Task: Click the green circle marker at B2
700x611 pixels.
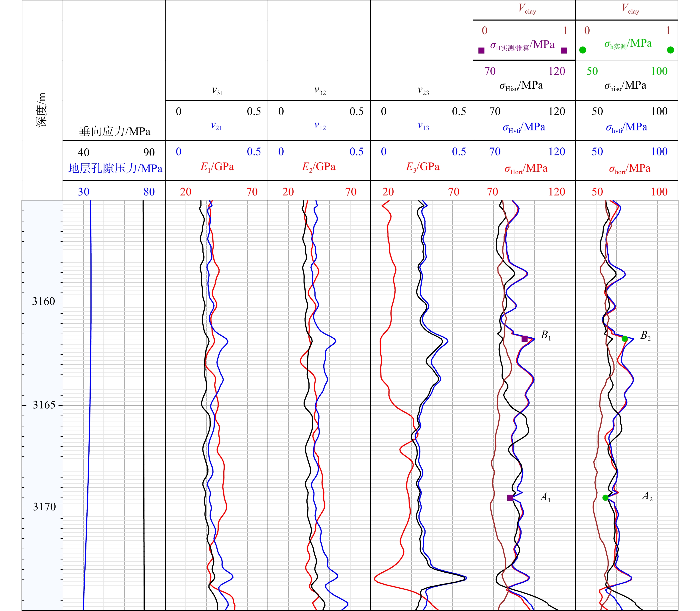Action: coord(625,338)
